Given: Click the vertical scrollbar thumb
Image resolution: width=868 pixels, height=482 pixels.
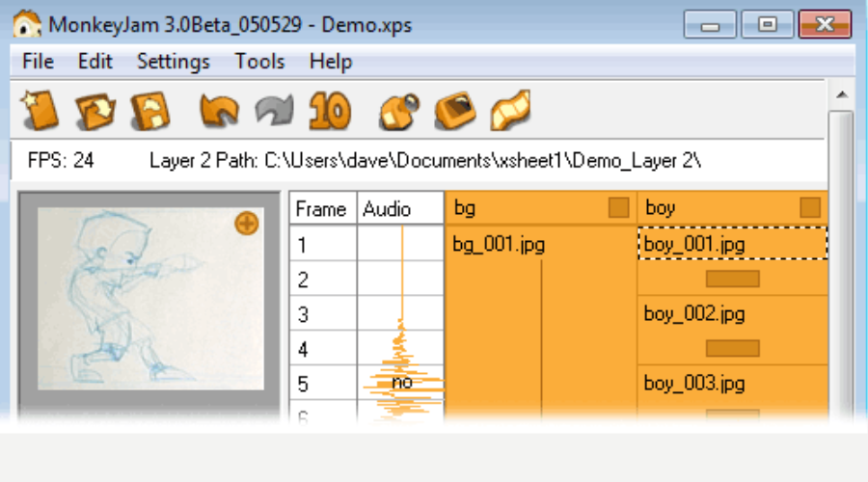Looking at the screenshot, I should click(842, 266).
